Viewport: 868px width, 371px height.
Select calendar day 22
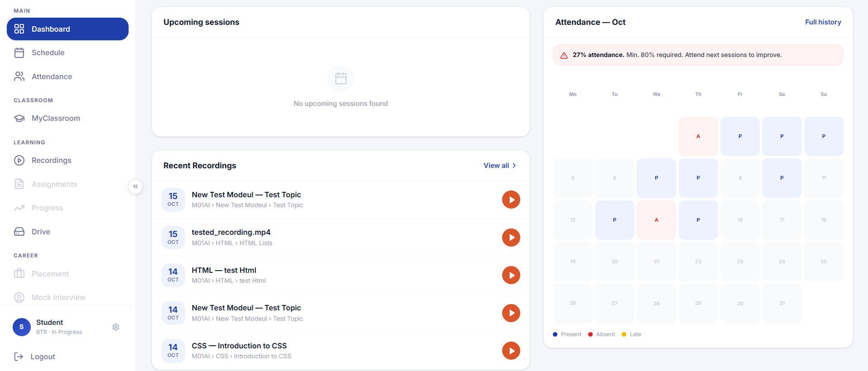(x=698, y=262)
